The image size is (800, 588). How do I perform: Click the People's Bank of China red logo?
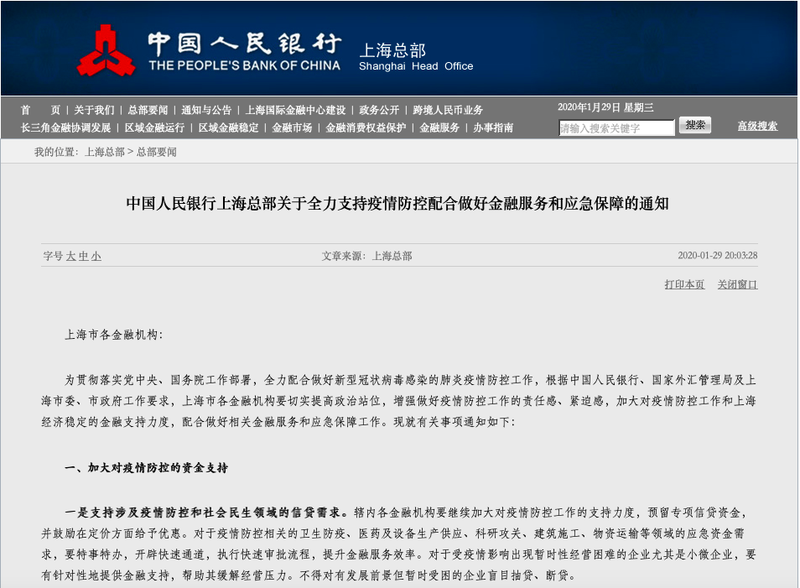[x=106, y=51]
